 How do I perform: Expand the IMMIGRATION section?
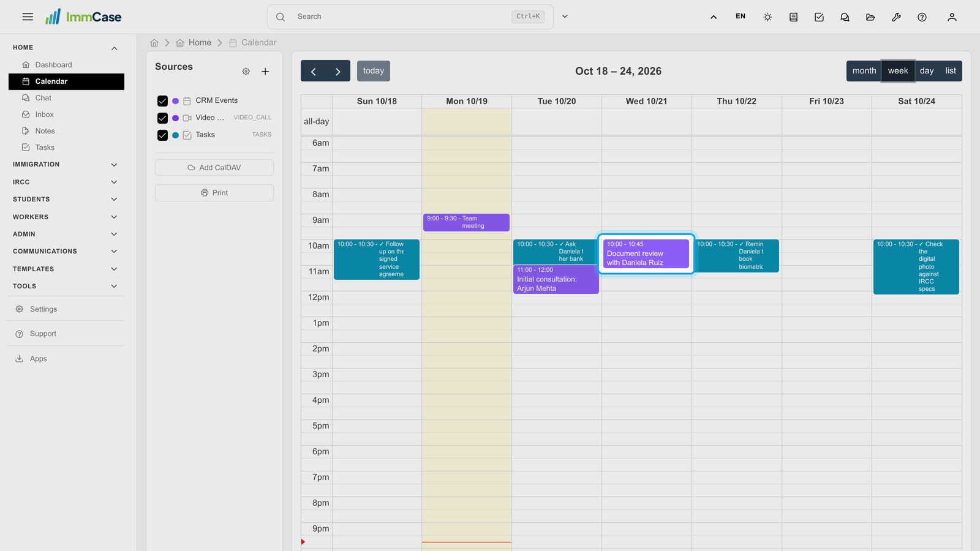66,165
